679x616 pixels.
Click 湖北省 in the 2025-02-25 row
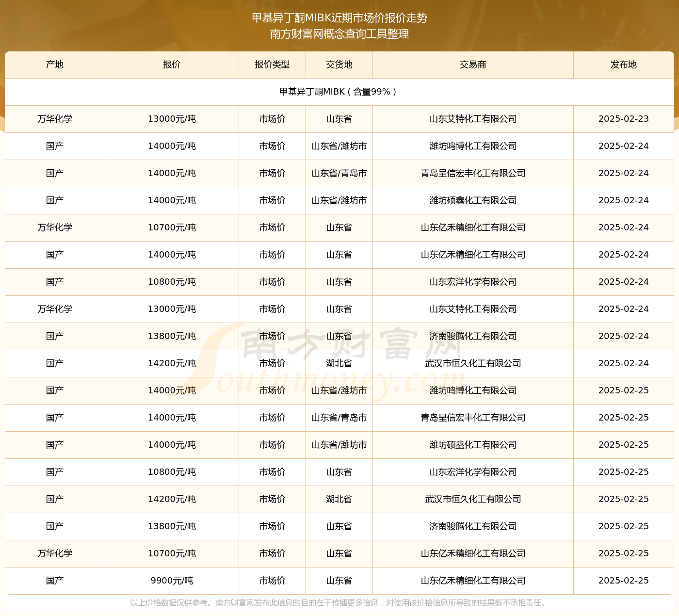pos(339,499)
